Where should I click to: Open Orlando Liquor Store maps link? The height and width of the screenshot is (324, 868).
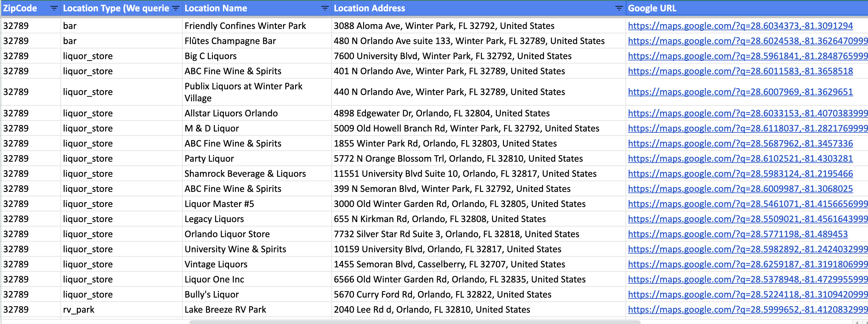(738, 234)
